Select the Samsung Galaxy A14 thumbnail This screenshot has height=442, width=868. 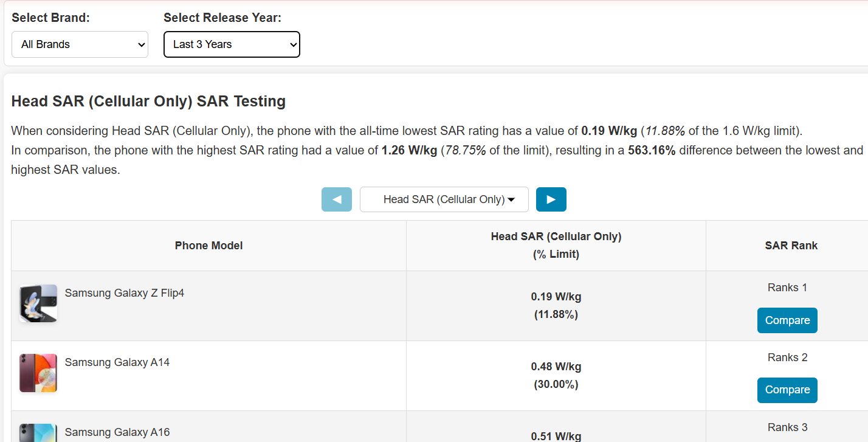click(x=38, y=373)
